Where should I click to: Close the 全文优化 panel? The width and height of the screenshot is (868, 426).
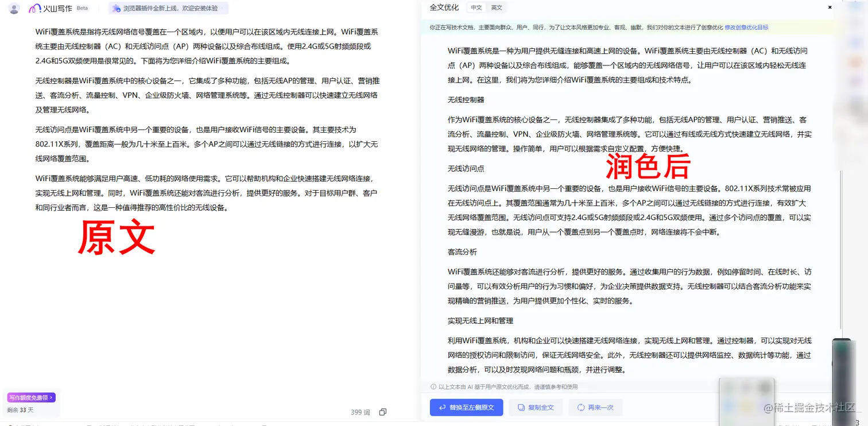(x=830, y=7)
